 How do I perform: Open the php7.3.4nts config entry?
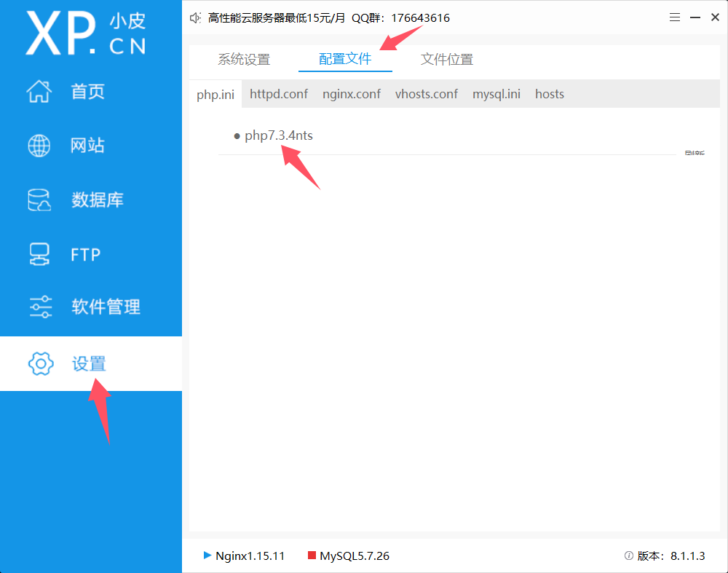pyautogui.click(x=279, y=135)
